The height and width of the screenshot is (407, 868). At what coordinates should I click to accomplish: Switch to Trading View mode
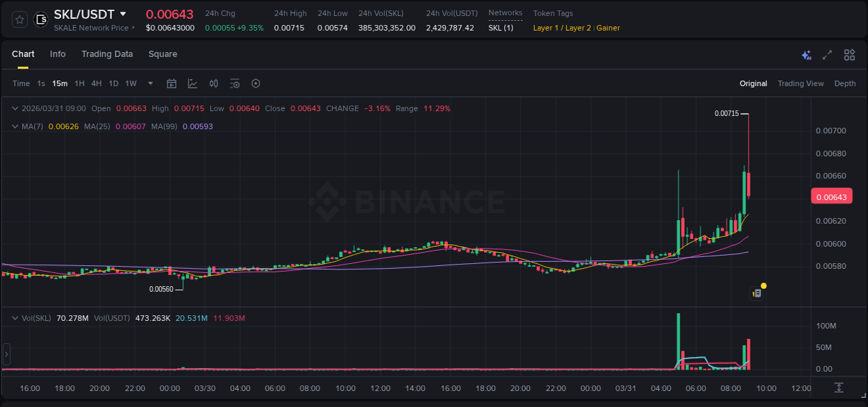click(801, 83)
